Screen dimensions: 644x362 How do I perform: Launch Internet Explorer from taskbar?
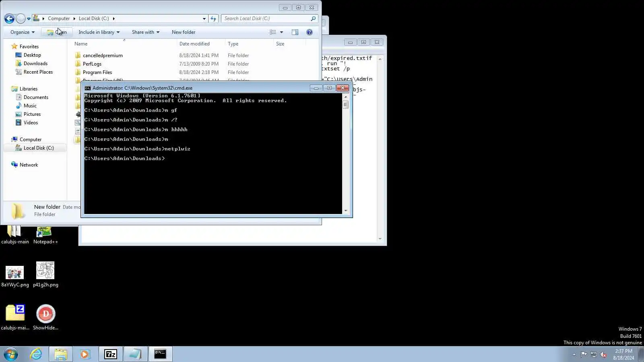tap(36, 354)
